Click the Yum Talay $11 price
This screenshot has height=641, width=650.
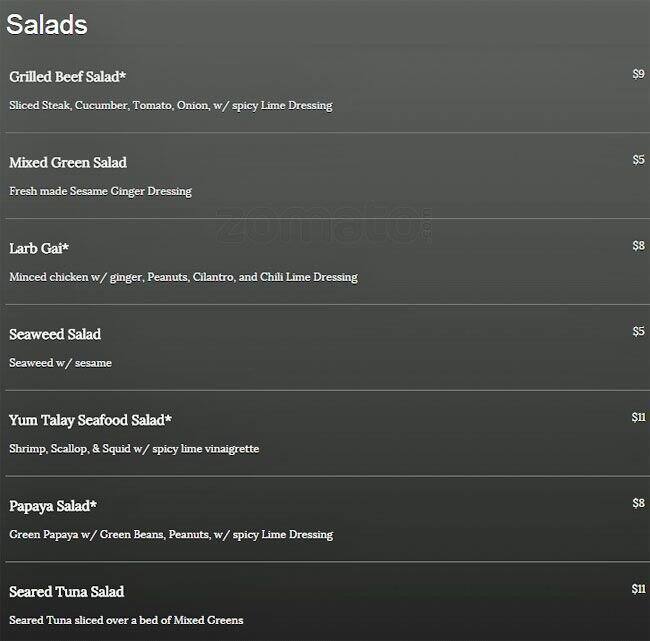click(x=638, y=418)
